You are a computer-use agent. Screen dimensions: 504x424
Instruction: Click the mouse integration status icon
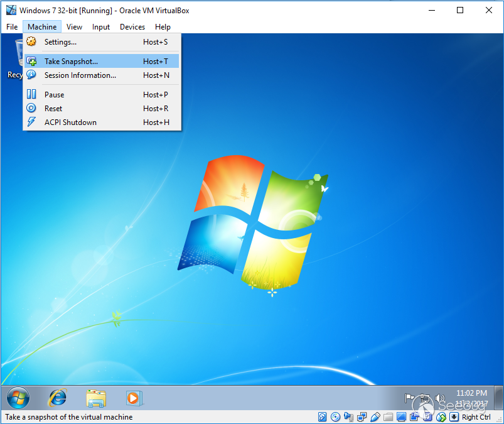coord(441,417)
